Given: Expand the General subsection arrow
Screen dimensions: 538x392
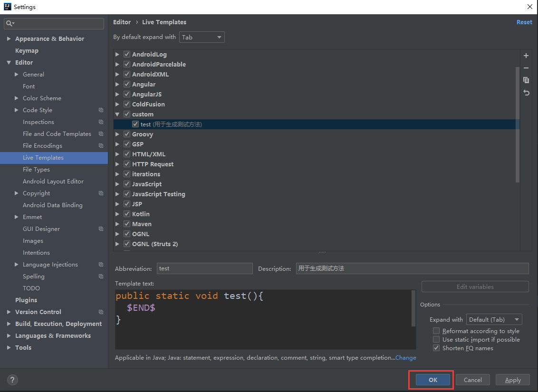Looking at the screenshot, I should point(16,75).
